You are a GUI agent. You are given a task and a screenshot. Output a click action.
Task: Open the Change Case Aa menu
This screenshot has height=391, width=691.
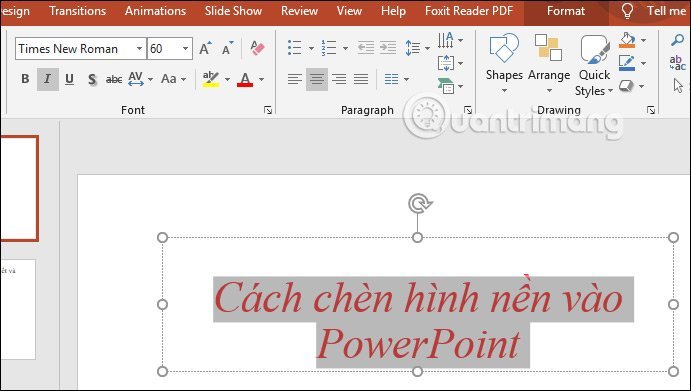173,79
